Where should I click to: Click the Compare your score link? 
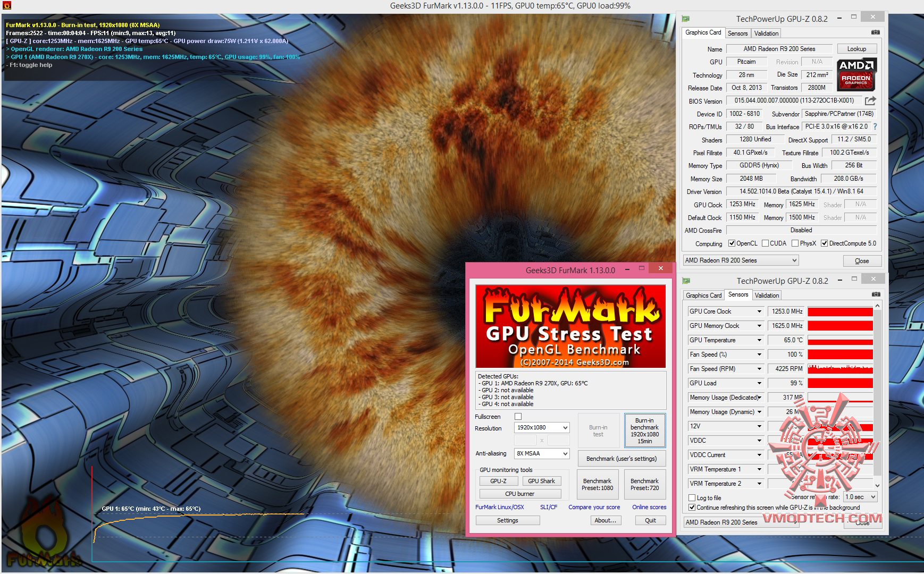point(594,507)
